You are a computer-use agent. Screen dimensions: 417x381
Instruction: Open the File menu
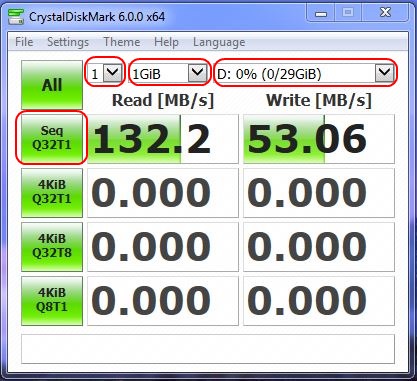(24, 42)
